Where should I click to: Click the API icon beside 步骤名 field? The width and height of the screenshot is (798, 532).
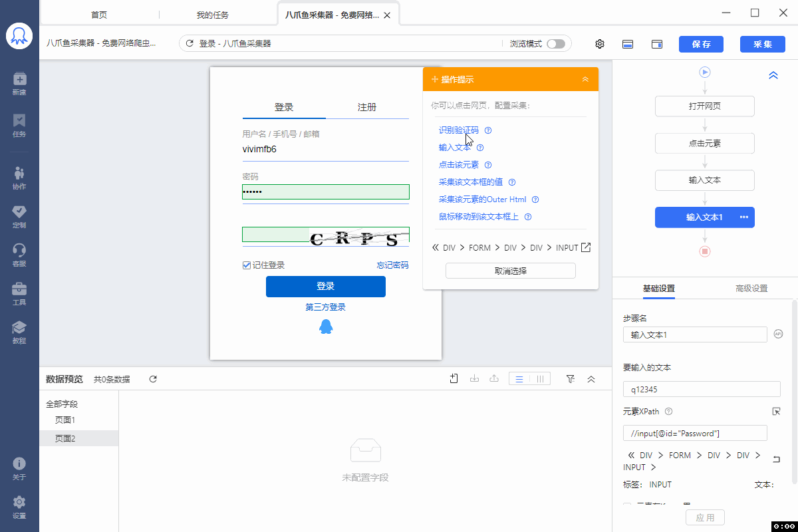point(779,334)
